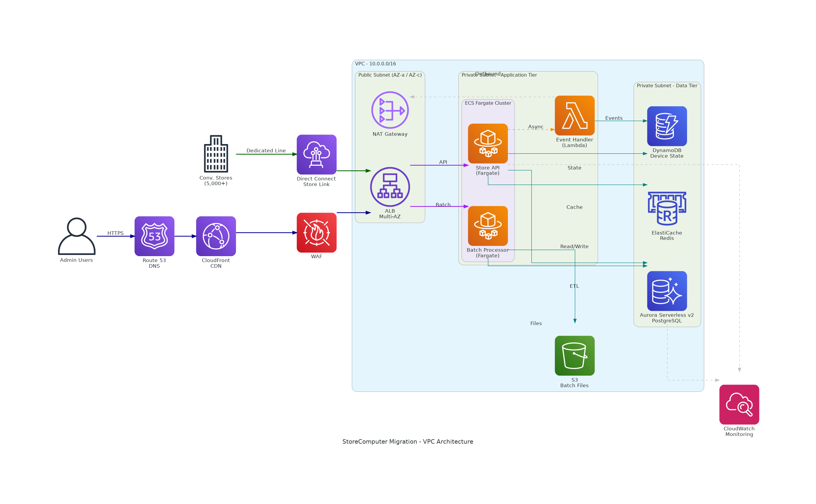
Task: Open the WAF firewall icon
Action: click(316, 233)
